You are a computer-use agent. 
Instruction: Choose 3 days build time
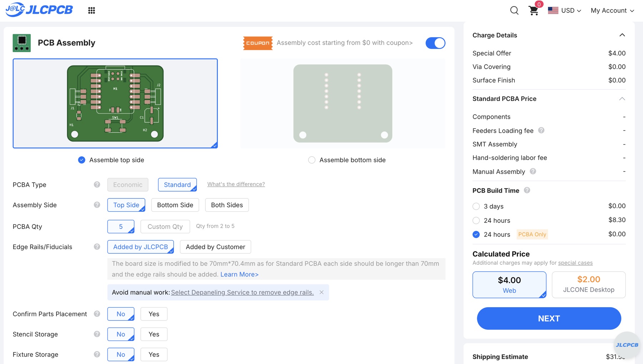[x=476, y=206]
